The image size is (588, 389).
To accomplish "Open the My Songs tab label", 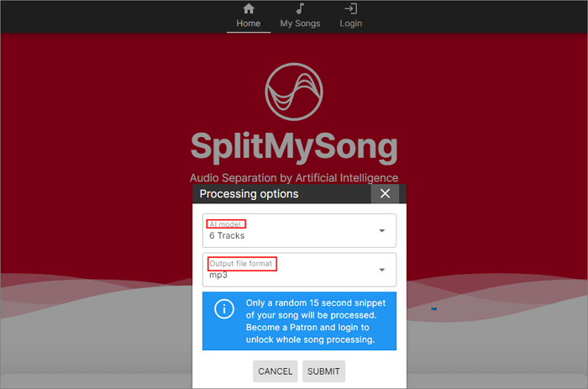I will 300,24.
